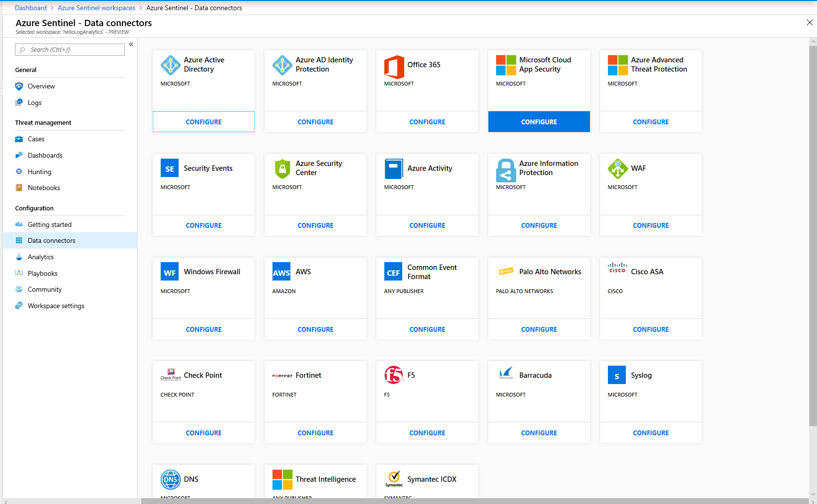Screen dimensions: 817x504
Task: Configure the Palo Alto Networks connector
Action: [x=539, y=329]
